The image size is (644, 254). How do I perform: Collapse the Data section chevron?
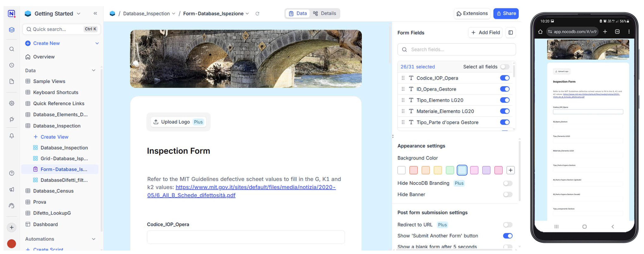(93, 70)
